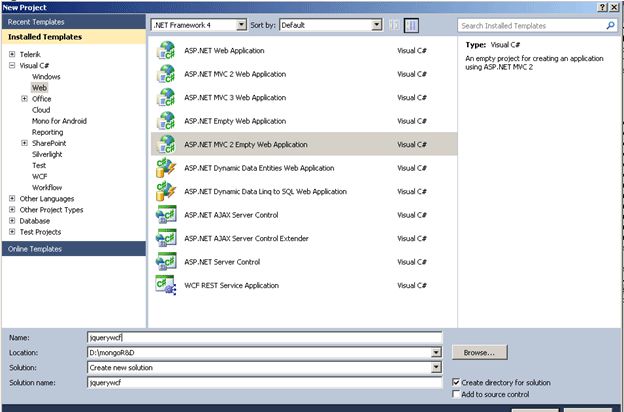Open the Recent Templates section

click(x=74, y=22)
